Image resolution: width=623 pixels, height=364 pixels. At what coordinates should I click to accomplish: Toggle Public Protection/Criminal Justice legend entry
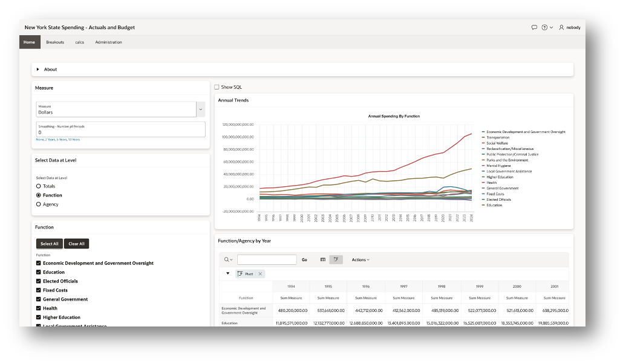(510, 154)
